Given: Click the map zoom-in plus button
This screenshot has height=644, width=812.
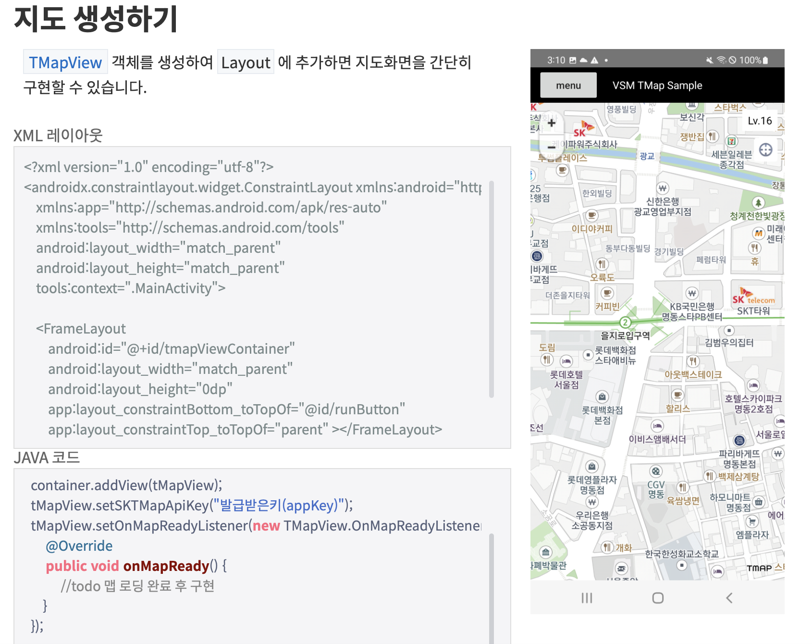Looking at the screenshot, I should pyautogui.click(x=552, y=123).
